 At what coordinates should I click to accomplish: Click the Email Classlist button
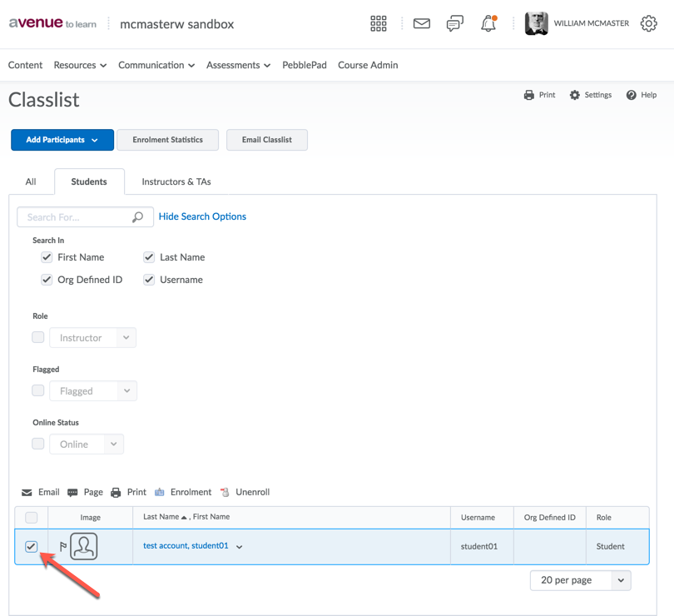click(x=267, y=140)
